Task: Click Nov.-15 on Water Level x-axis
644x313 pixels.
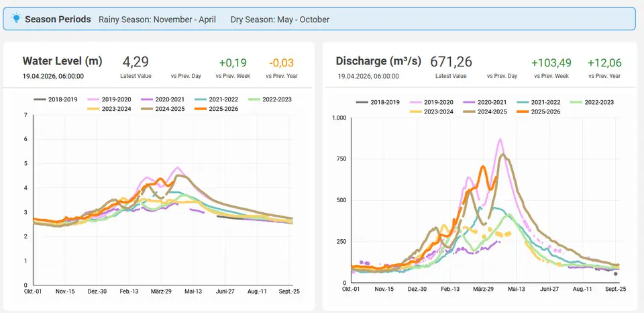Action: [64, 292]
